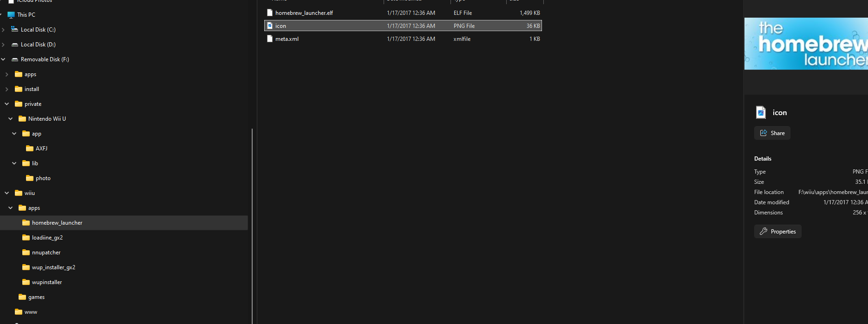Collapse the wiiu folder node

(x=7, y=193)
